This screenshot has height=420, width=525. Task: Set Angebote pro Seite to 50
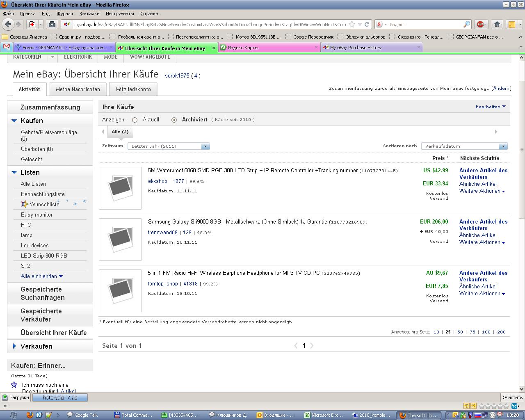point(460,332)
